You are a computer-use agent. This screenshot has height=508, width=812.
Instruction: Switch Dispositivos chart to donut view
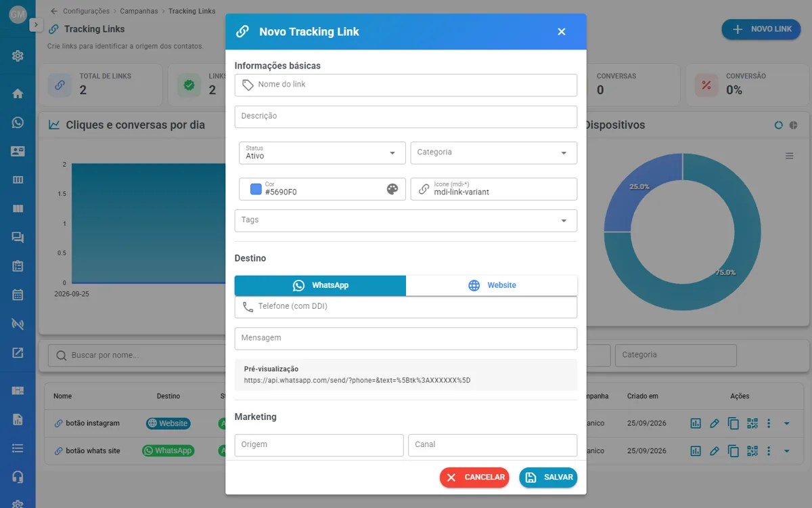[779, 125]
